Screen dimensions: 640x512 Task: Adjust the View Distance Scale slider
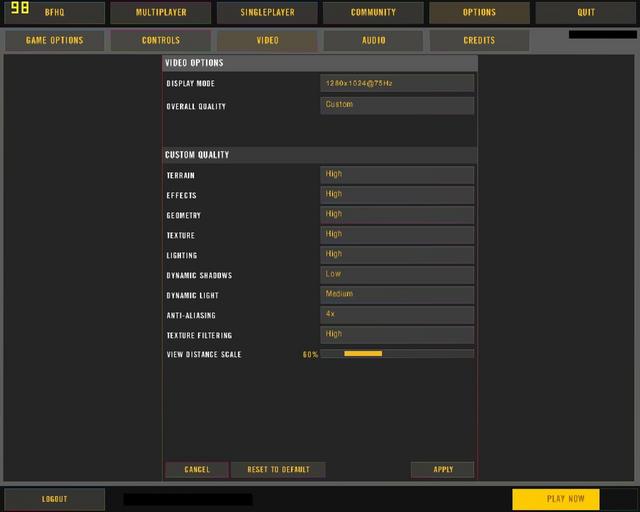click(x=397, y=354)
